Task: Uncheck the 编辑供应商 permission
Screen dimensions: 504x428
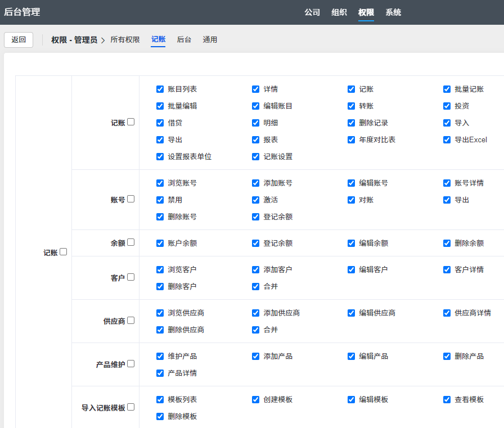Action: pyautogui.click(x=352, y=313)
